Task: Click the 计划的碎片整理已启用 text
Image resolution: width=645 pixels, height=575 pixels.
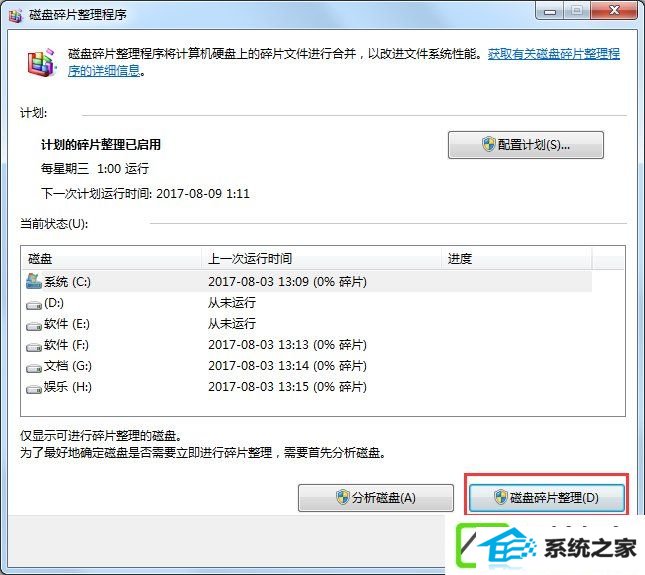Action: click(101, 145)
